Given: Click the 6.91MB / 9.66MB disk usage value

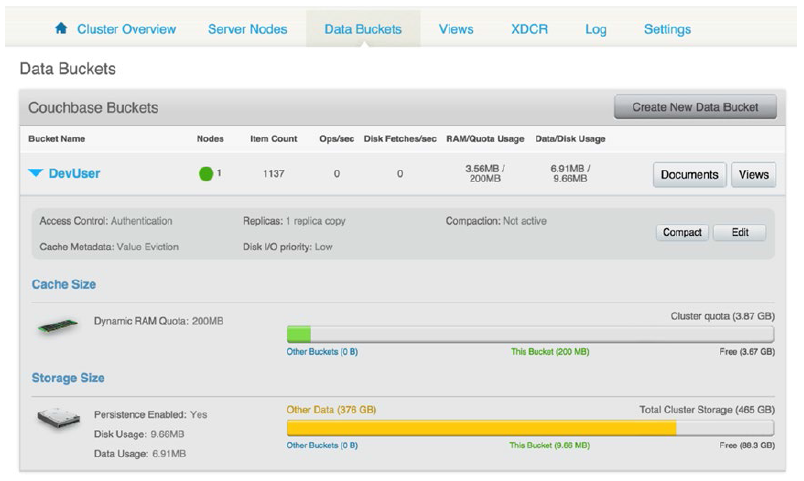Looking at the screenshot, I should [x=570, y=173].
